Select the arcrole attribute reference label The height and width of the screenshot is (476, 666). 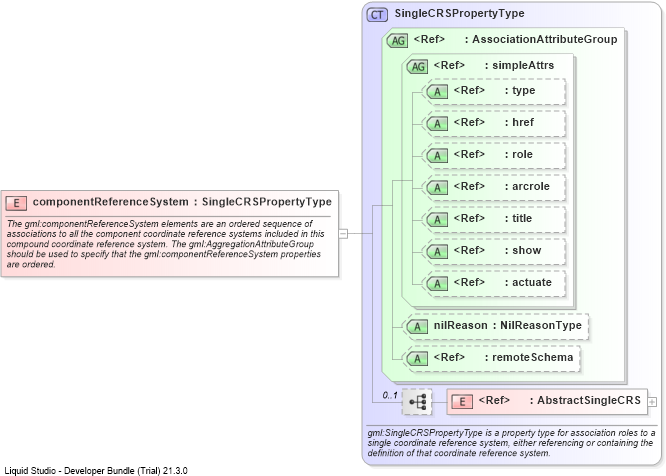click(502, 186)
